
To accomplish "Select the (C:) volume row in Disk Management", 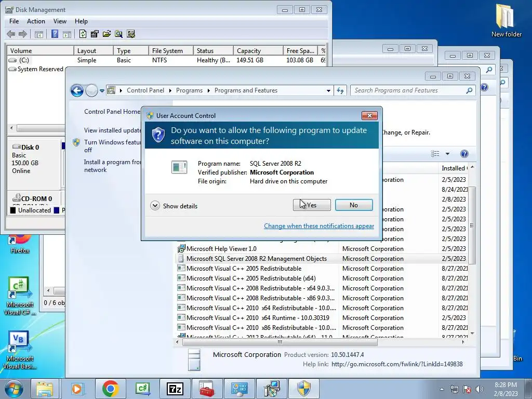I will tap(166, 60).
